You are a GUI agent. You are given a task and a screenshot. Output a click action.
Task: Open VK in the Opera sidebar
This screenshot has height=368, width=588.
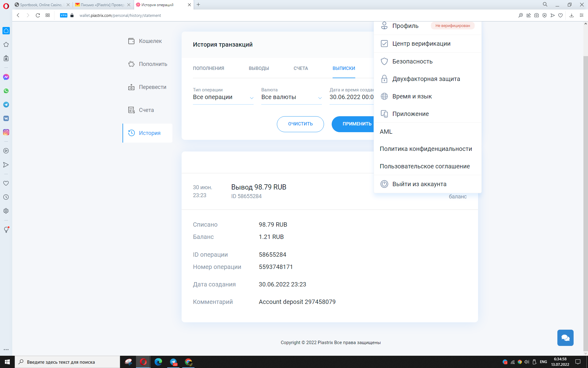click(x=6, y=118)
